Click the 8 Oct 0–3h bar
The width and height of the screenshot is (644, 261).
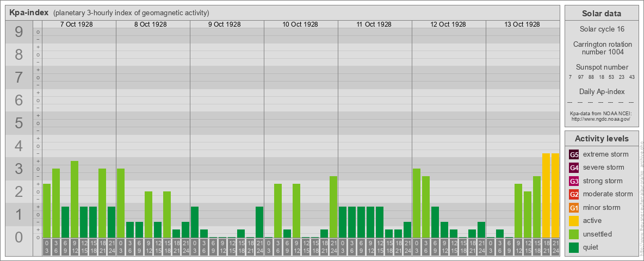click(x=121, y=203)
